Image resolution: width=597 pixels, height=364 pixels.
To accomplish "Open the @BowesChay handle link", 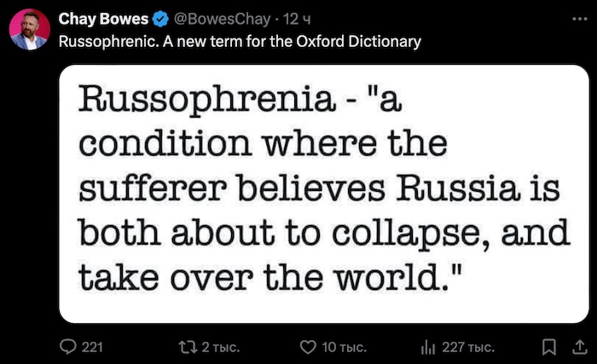I will [222, 19].
